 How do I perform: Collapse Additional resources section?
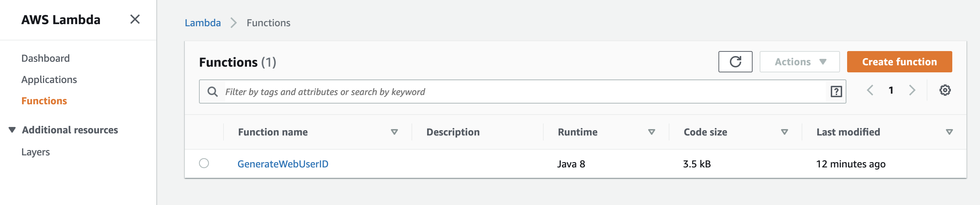(12, 130)
